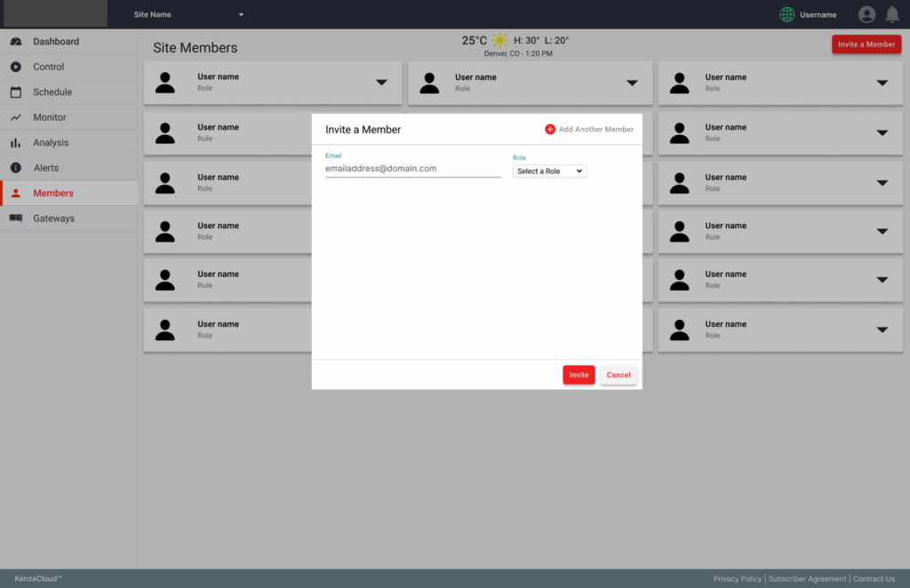This screenshot has width=910, height=588.
Task: Open the Privacy Policy footer link
Action: (x=737, y=579)
